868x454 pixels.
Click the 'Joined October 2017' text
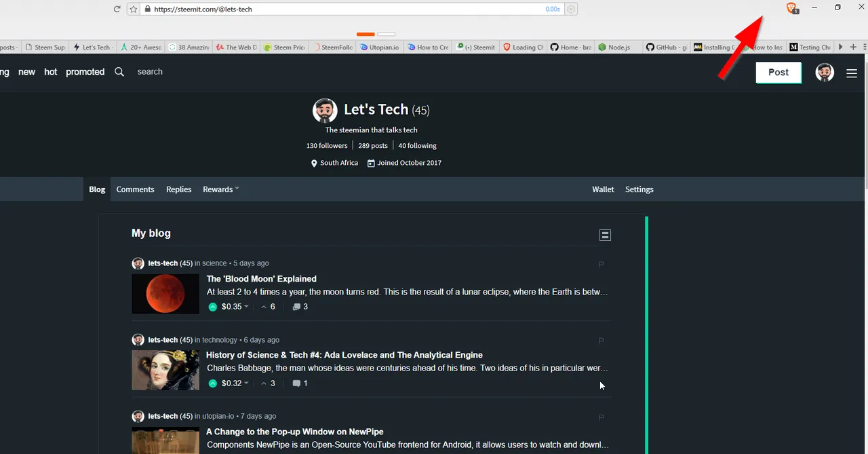click(410, 164)
